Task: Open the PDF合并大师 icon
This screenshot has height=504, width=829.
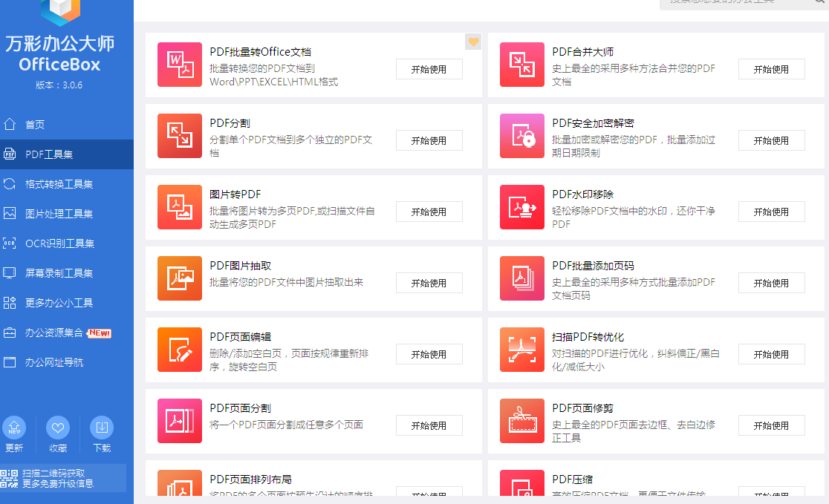Action: pos(522,65)
